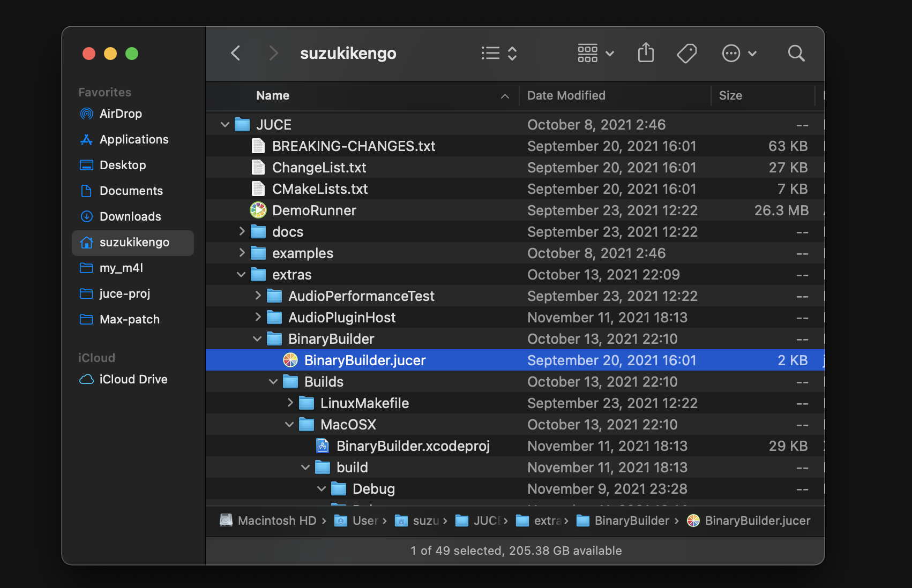The height and width of the screenshot is (588, 912).
Task: Select the CMakeLists.txt file
Action: [514, 189]
